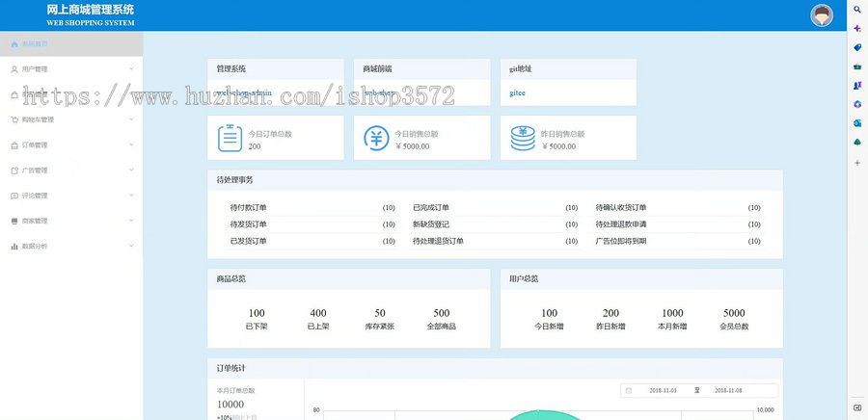Click the bar chart icon beside 数据分析
Screen dimensions: 868x420
[14, 247]
